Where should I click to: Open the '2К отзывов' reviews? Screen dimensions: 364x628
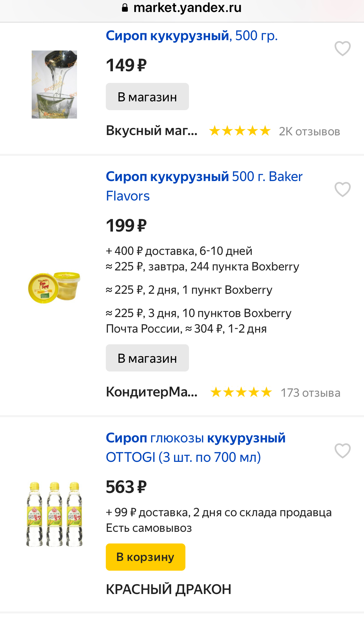click(x=309, y=131)
